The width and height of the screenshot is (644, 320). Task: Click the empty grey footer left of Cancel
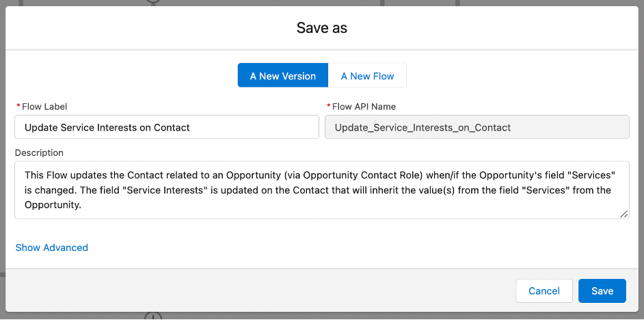(260, 291)
